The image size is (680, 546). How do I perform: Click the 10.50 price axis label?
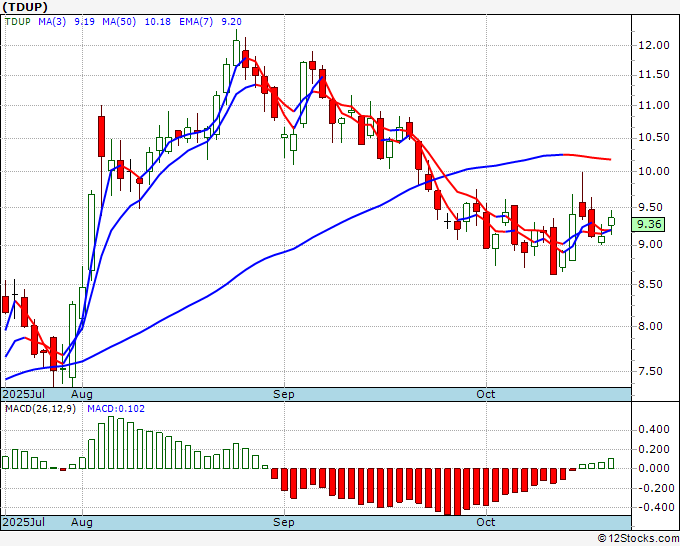[x=654, y=138]
